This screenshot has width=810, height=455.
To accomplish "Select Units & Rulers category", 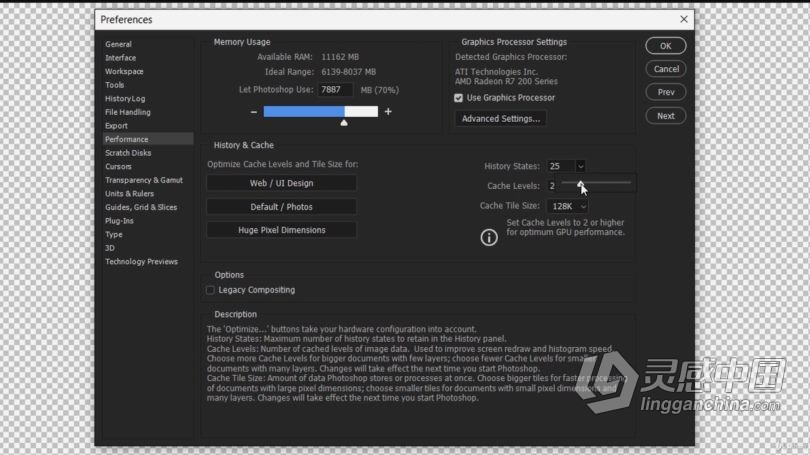I will (129, 194).
